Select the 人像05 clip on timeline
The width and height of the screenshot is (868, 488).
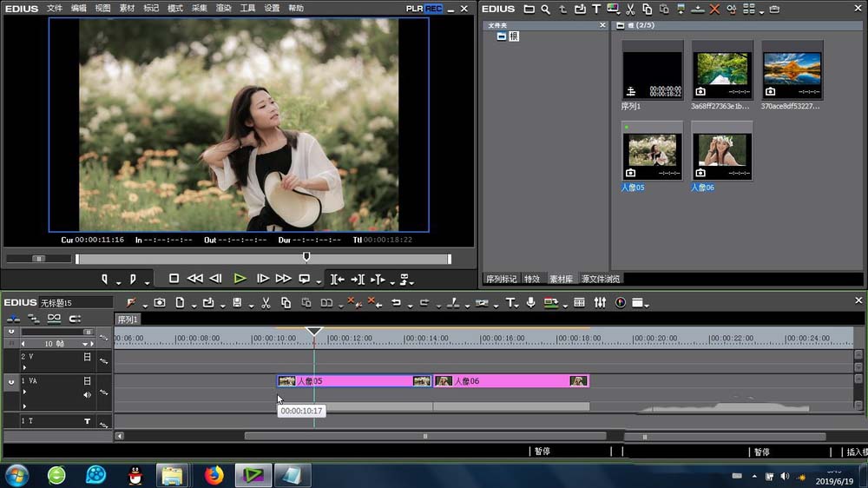[354, 381]
